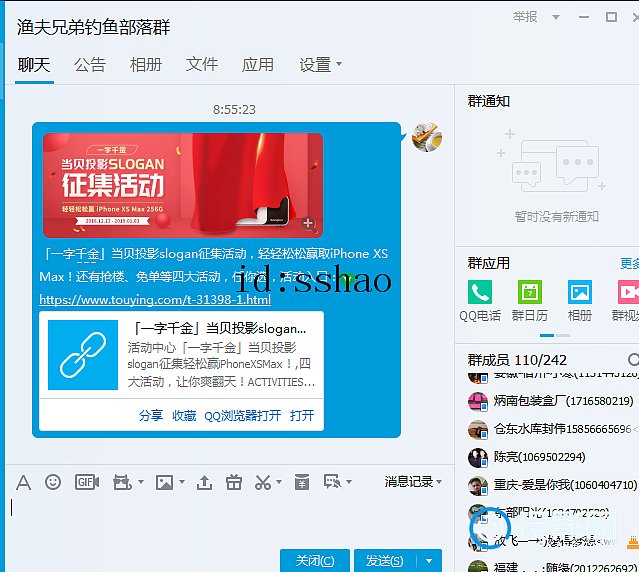Switch to the 聊天 tab
Viewport: 639px width, 572px height.
point(34,65)
